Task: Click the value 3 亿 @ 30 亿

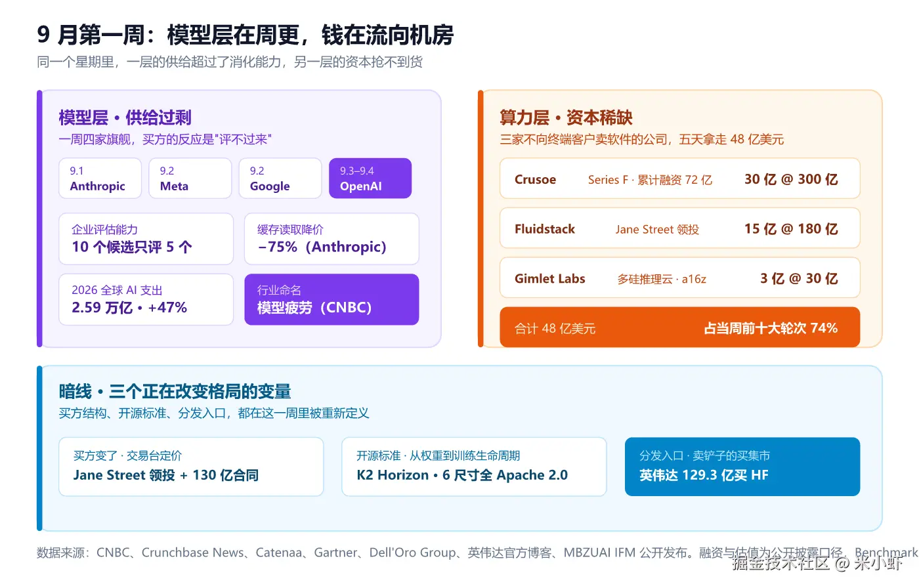Action: click(x=799, y=278)
